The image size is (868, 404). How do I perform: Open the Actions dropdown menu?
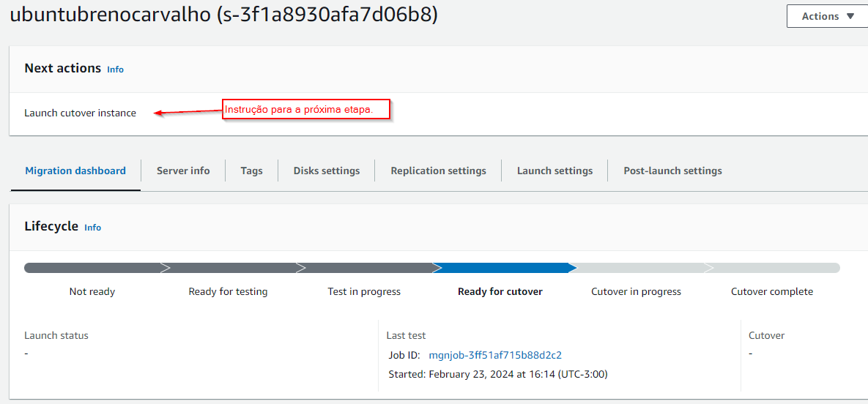pyautogui.click(x=827, y=16)
